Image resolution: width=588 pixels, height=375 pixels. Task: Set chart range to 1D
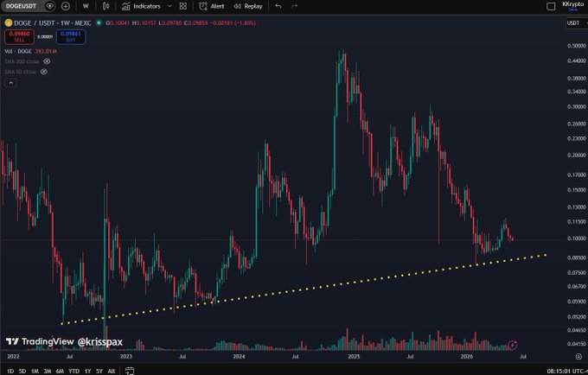click(10, 371)
